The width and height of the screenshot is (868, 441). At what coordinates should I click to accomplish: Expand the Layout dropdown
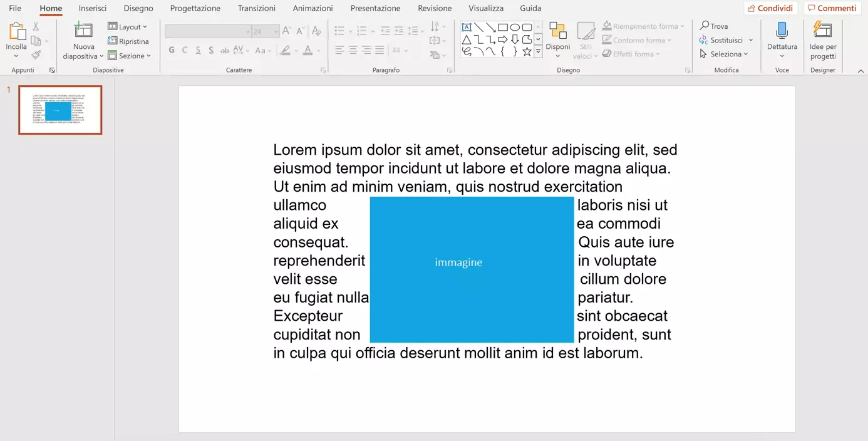128,27
